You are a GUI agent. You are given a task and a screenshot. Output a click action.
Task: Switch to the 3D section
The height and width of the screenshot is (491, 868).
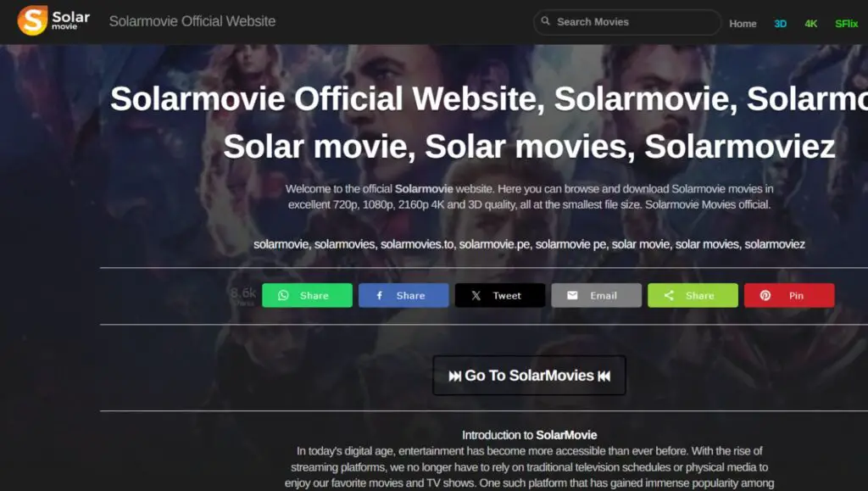780,24
